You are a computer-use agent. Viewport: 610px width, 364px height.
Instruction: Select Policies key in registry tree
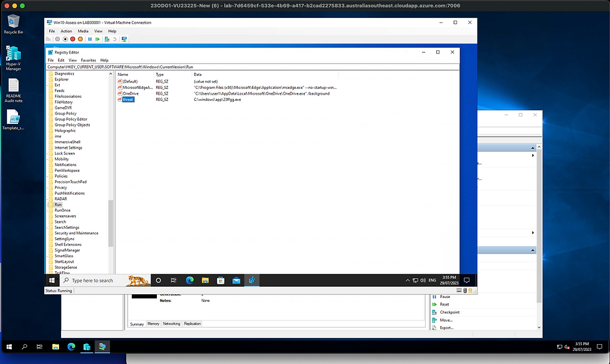pos(61,176)
